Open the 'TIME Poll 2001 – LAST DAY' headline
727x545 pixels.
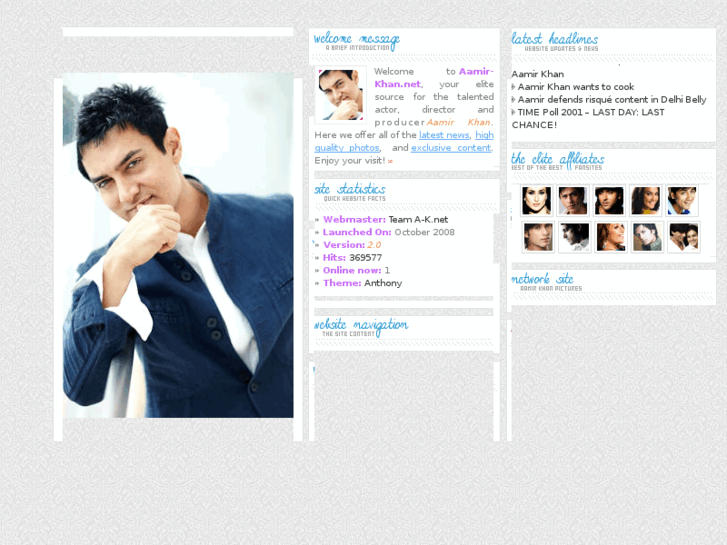coord(588,118)
